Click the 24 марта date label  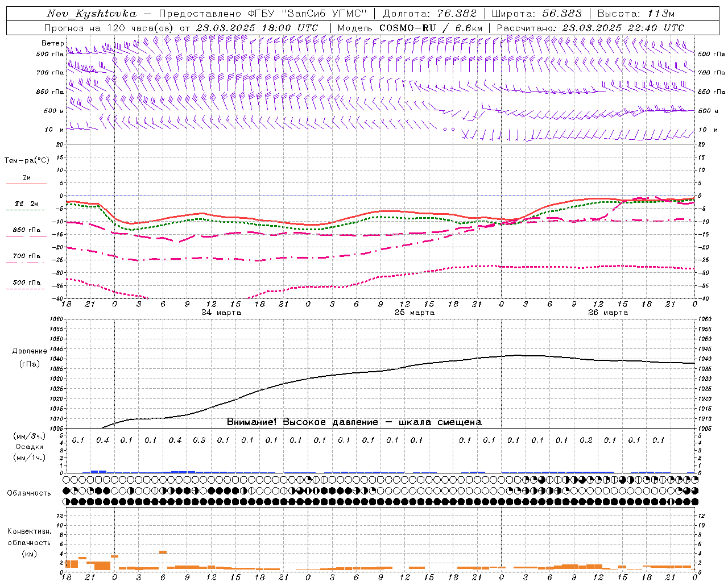(x=221, y=313)
